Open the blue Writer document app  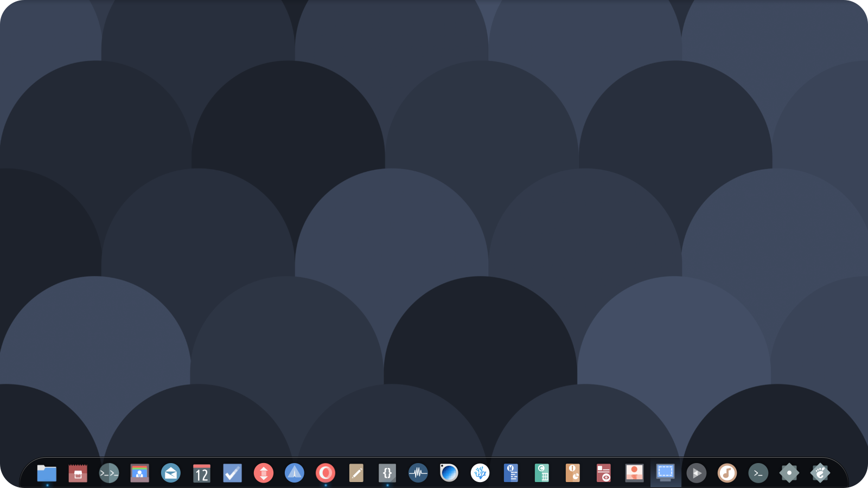510,473
